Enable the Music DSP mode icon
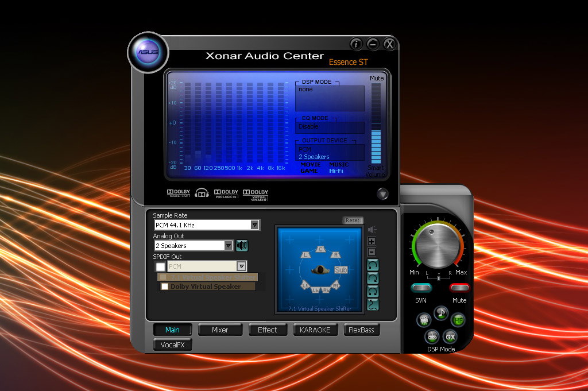 440,312
